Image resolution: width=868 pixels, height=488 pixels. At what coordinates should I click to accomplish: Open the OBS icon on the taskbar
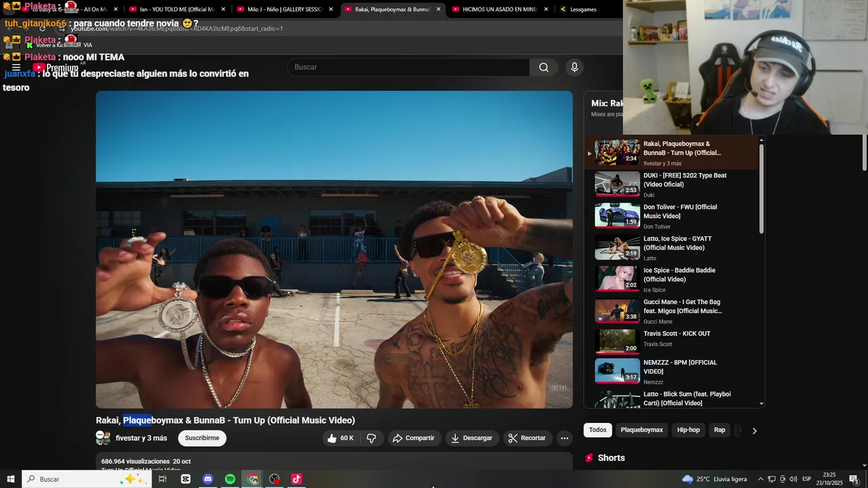click(x=275, y=479)
